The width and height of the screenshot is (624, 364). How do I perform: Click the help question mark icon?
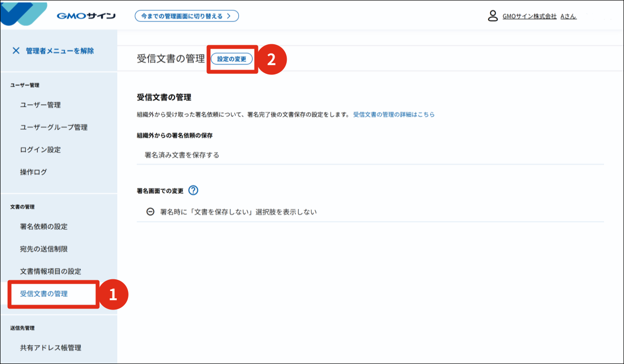pos(193,190)
